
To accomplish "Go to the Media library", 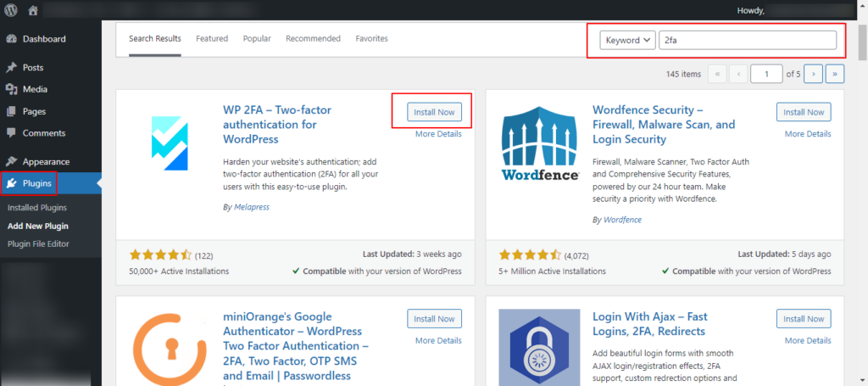I will [35, 89].
